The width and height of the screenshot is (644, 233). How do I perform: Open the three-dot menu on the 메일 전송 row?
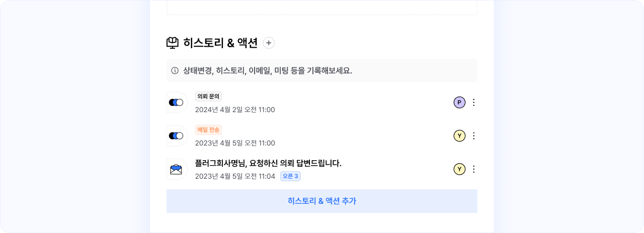click(473, 136)
